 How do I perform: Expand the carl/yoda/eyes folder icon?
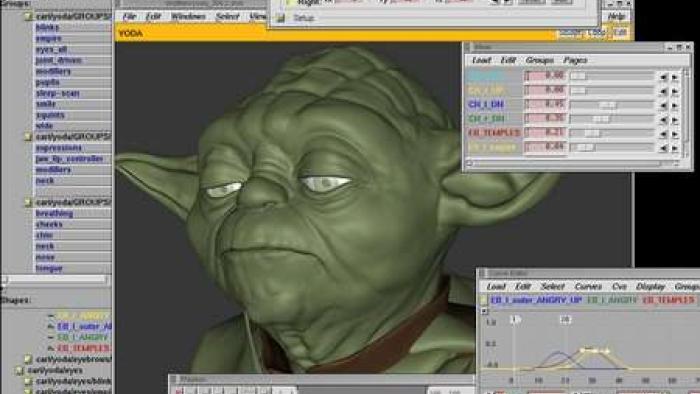coord(20,370)
